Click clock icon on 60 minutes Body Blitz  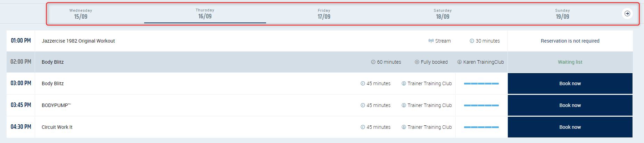[x=373, y=62]
